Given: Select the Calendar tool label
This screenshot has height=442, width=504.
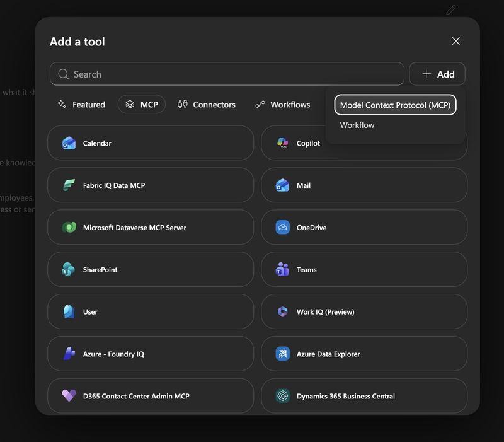Looking at the screenshot, I should (97, 143).
